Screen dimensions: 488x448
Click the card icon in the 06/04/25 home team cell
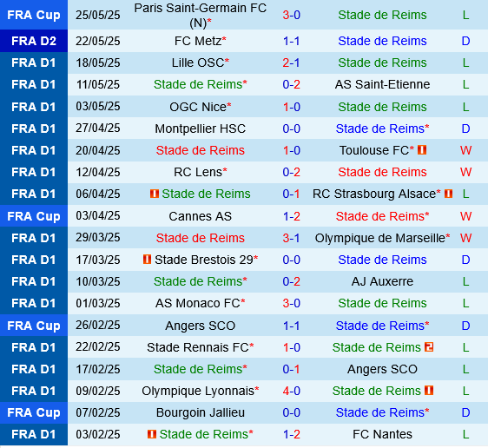click(155, 194)
